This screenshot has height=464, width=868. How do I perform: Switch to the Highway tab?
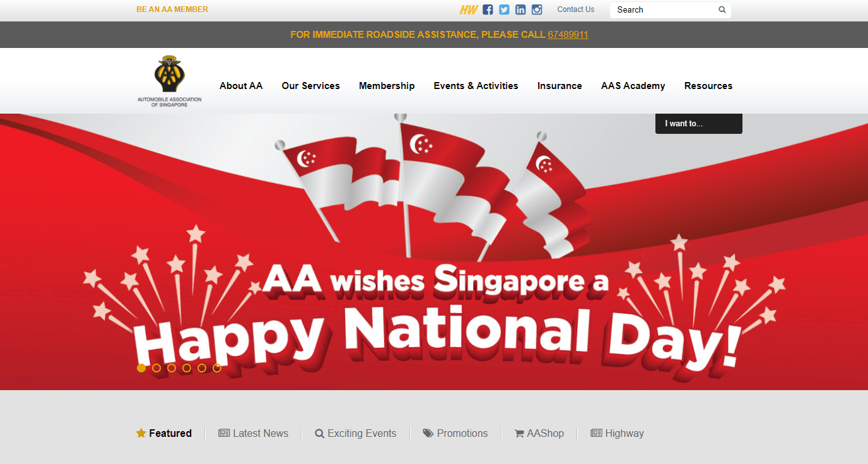tap(618, 434)
